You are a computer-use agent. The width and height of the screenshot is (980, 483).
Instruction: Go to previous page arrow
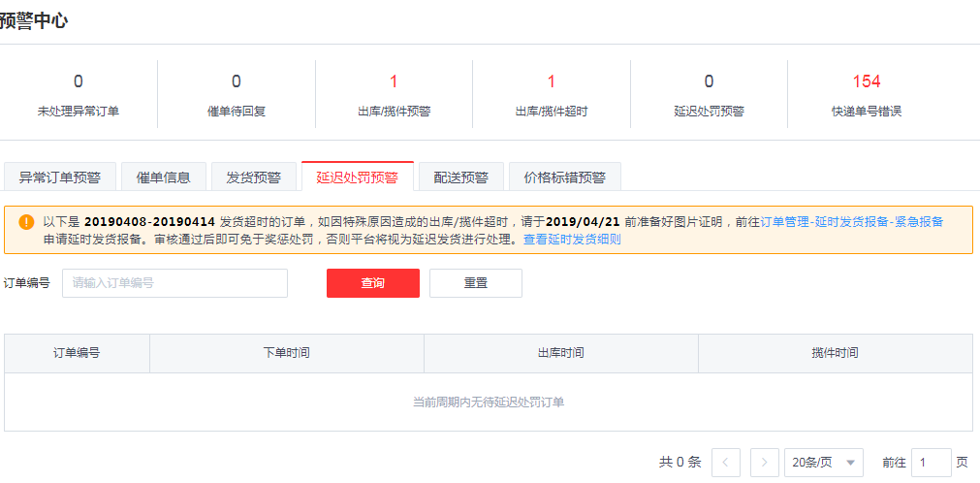tap(726, 463)
